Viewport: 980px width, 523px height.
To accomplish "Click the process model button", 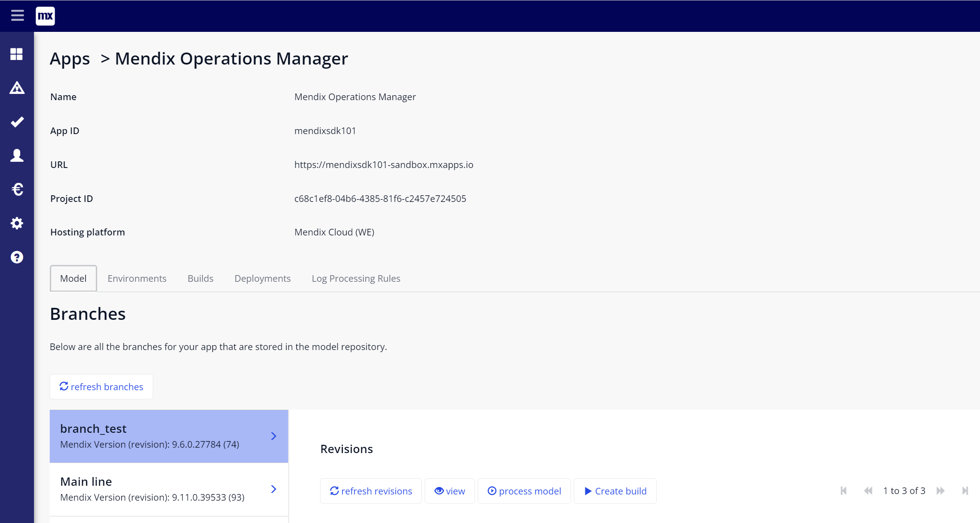I will coord(524,491).
